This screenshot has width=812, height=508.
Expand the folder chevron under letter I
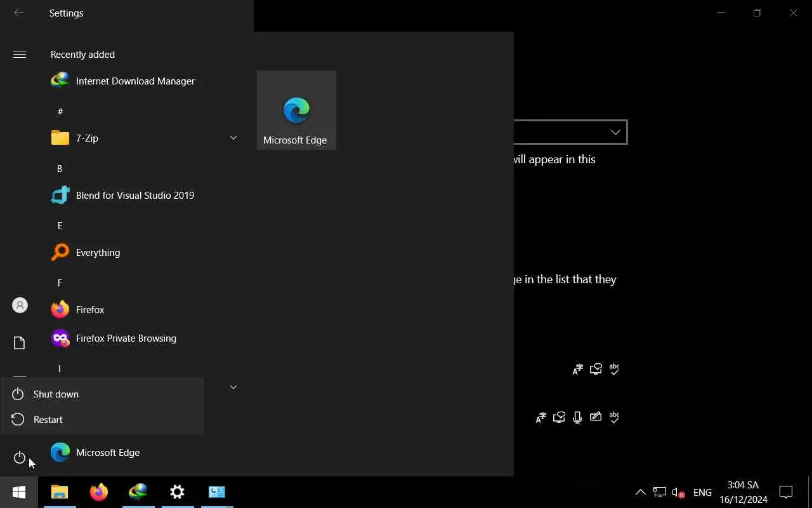[x=233, y=387]
